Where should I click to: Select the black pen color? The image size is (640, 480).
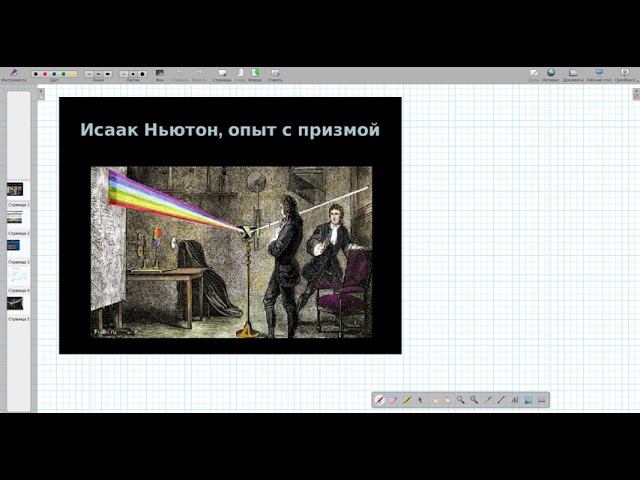pos(36,74)
